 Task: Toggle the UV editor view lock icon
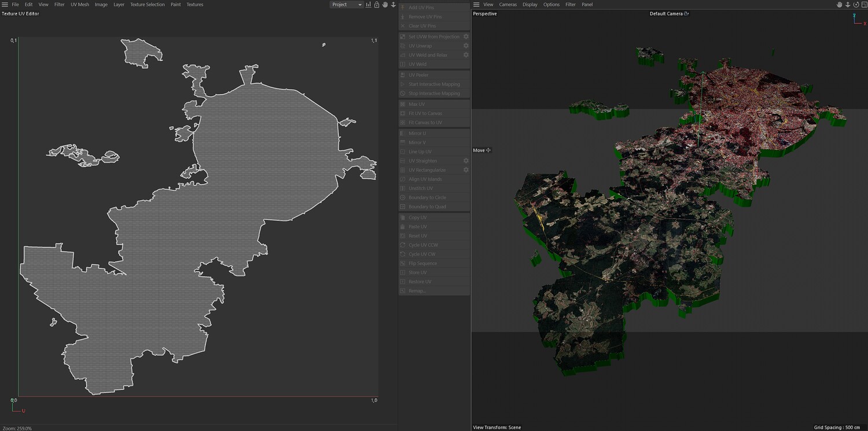pyautogui.click(x=377, y=5)
